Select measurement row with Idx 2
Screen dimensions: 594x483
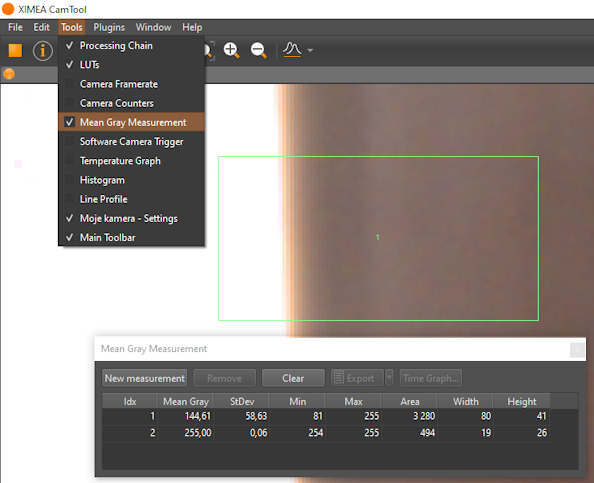(x=326, y=433)
